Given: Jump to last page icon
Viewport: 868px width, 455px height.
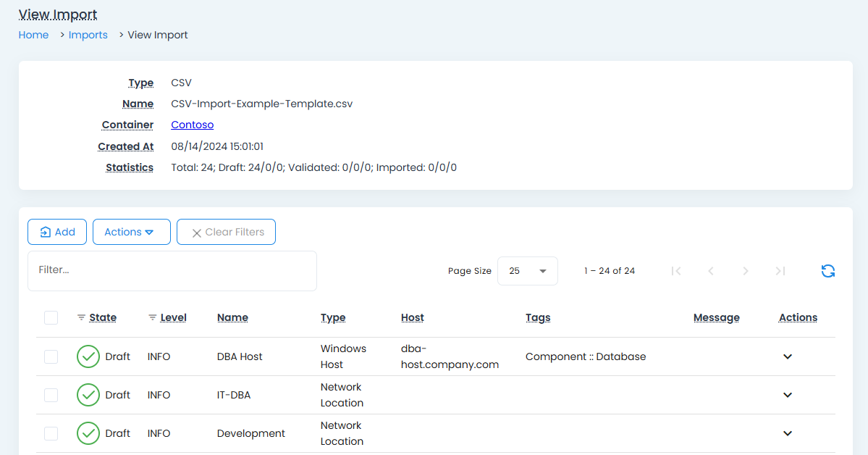Looking at the screenshot, I should pos(780,271).
